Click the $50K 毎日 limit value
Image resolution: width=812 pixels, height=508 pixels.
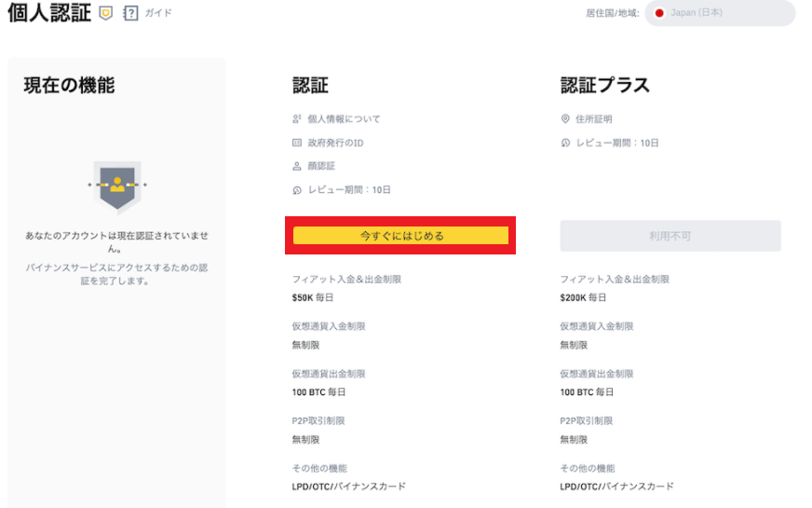click(312, 297)
